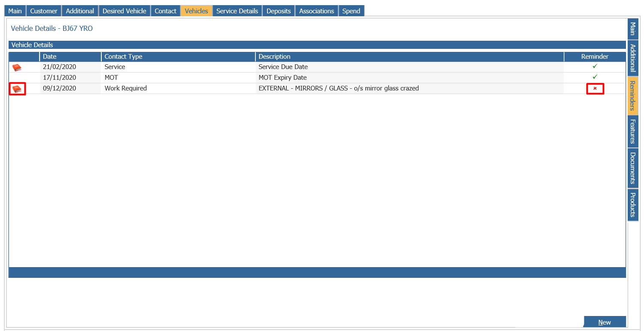The width and height of the screenshot is (644, 331).
Task: Toggle green reminder tick for Service row
Action: click(x=595, y=66)
